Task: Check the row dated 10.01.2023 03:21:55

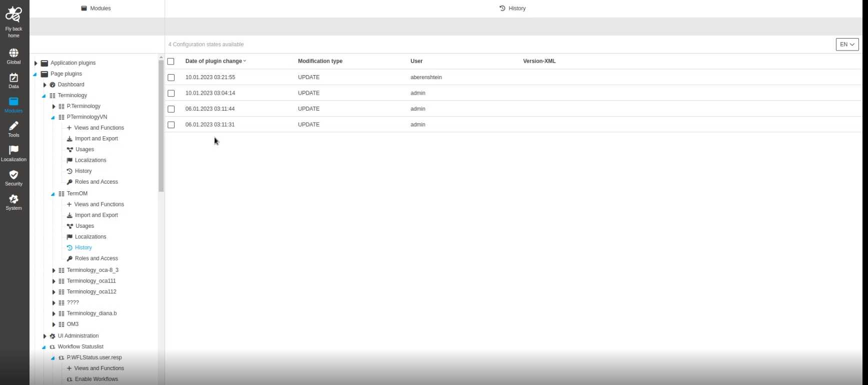Action: point(171,78)
